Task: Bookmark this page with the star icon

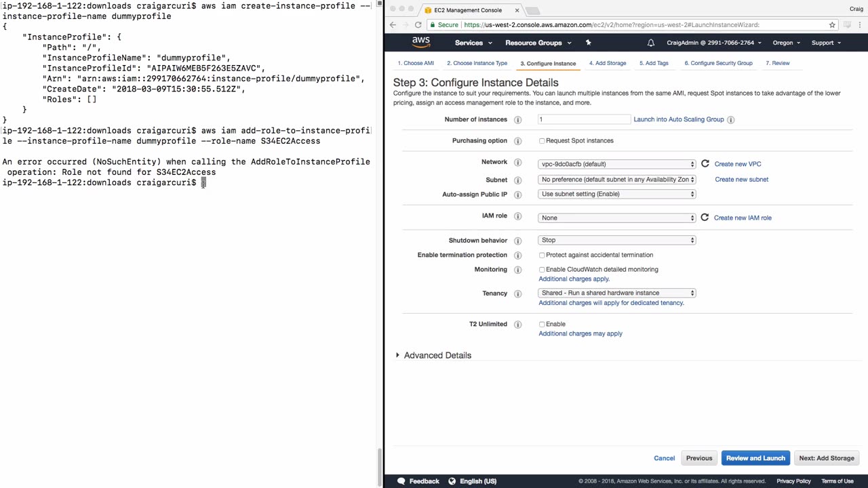Action: 832,25
